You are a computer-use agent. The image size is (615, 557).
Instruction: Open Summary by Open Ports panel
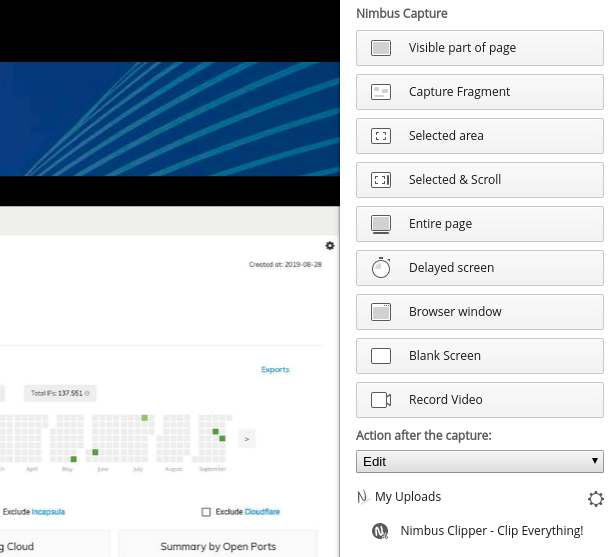point(218,544)
